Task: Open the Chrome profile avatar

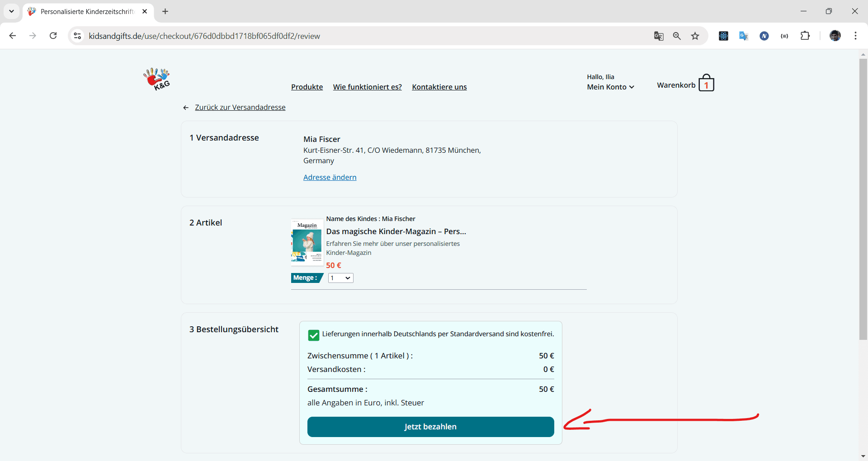Action: (x=835, y=36)
